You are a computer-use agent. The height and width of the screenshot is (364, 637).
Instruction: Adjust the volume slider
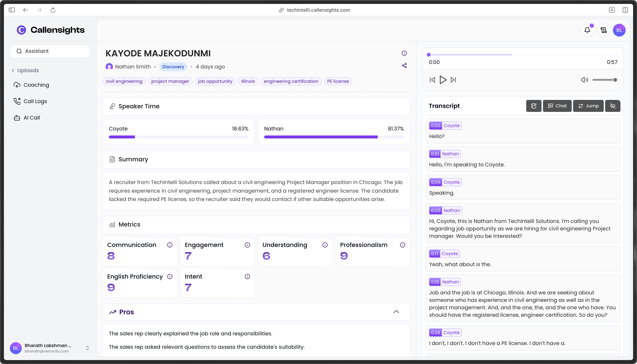tap(604, 80)
